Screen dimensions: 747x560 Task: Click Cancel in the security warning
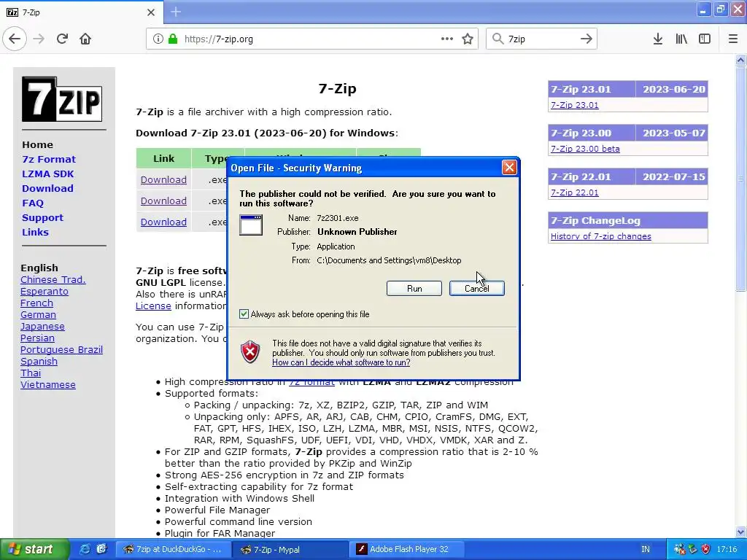[x=477, y=289]
